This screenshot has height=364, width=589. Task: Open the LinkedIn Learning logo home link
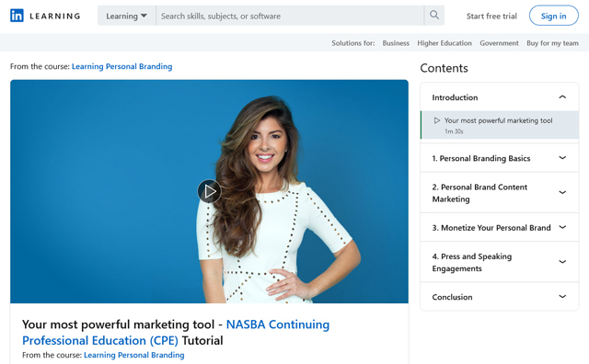click(x=45, y=16)
